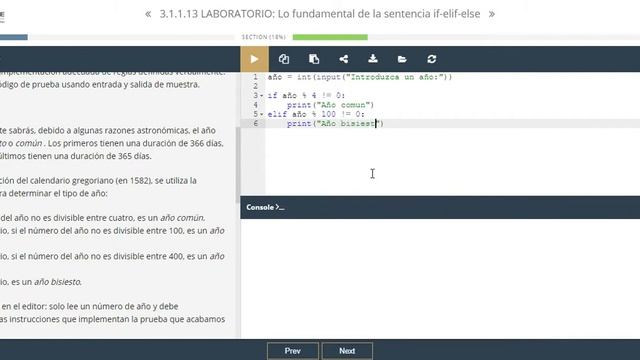Go to previous lab with the « arrow
This screenshot has height=360, width=640.
pos(148,14)
